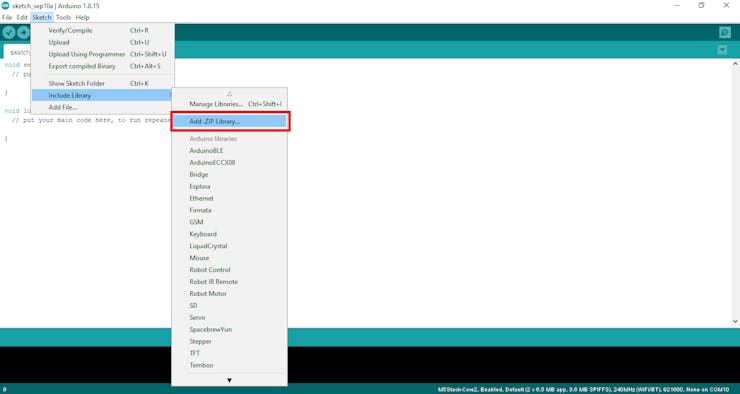Include the Bridge library
The height and width of the screenshot is (394, 740).
pos(229,175)
